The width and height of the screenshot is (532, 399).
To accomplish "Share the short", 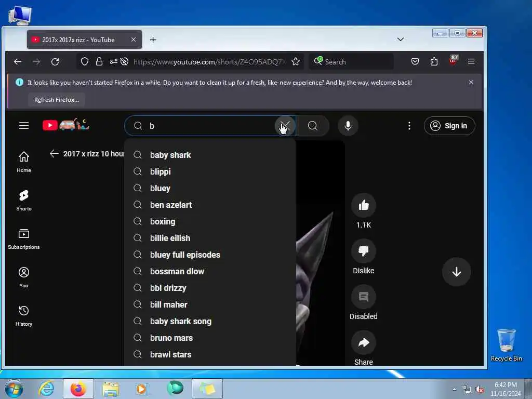I will [363, 342].
